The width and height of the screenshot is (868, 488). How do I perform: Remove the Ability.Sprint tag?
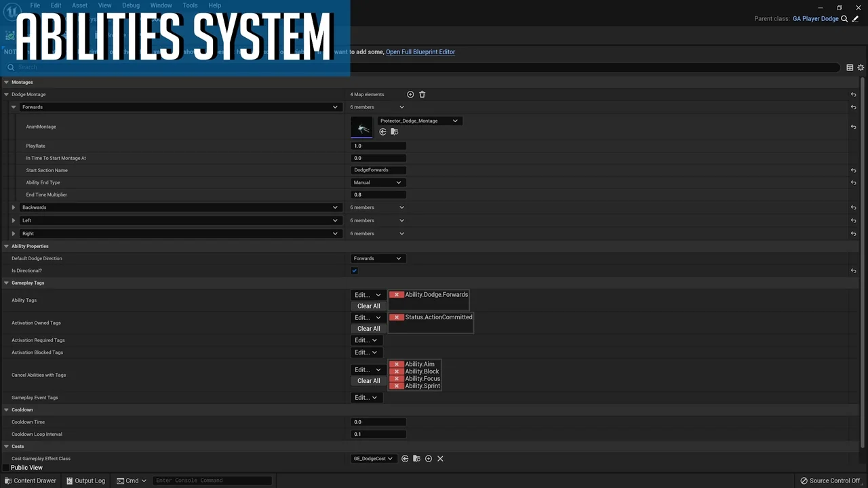(x=397, y=386)
